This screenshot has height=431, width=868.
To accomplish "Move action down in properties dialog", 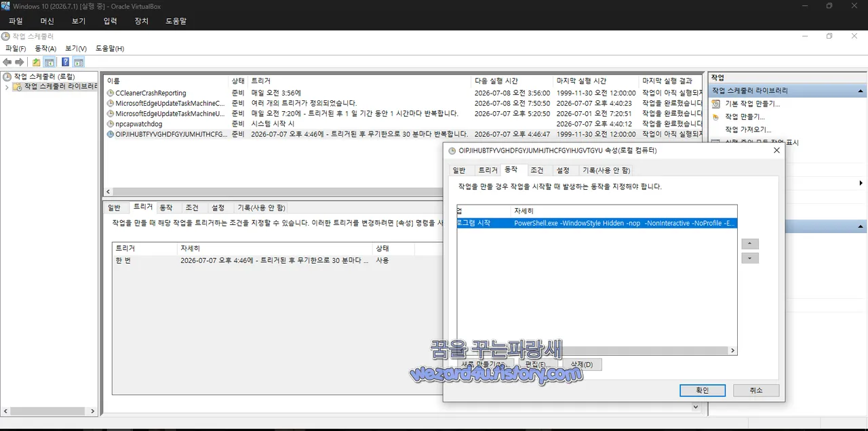I will (x=749, y=258).
